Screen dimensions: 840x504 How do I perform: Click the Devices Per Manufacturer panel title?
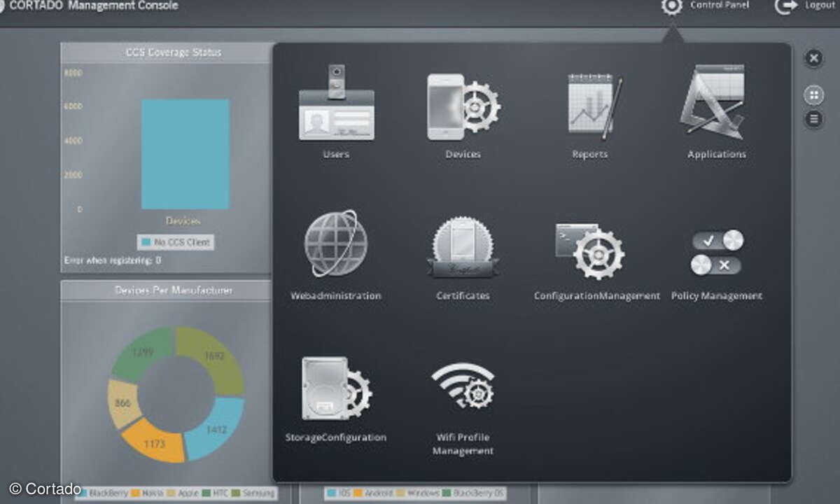tap(174, 290)
